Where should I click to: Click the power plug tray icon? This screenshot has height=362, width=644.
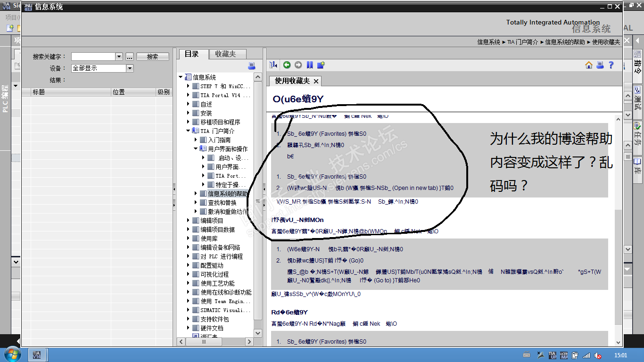pyautogui.click(x=575, y=355)
